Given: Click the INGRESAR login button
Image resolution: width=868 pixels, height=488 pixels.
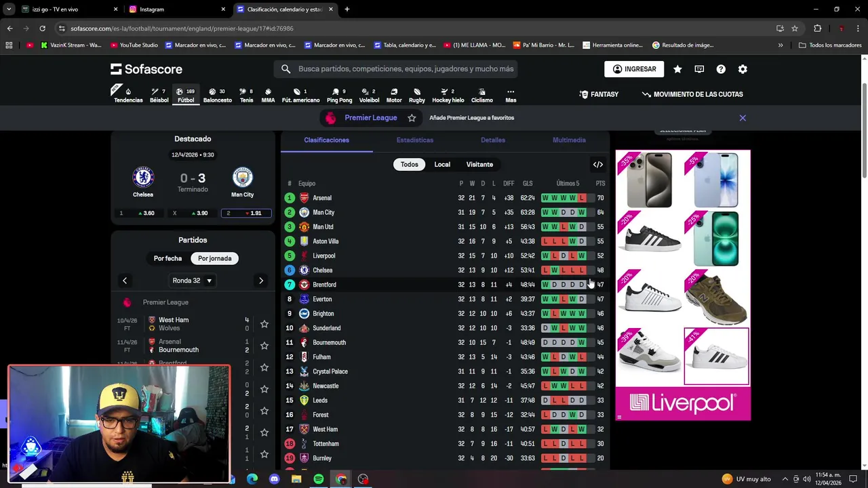Looking at the screenshot, I should 634,69.
